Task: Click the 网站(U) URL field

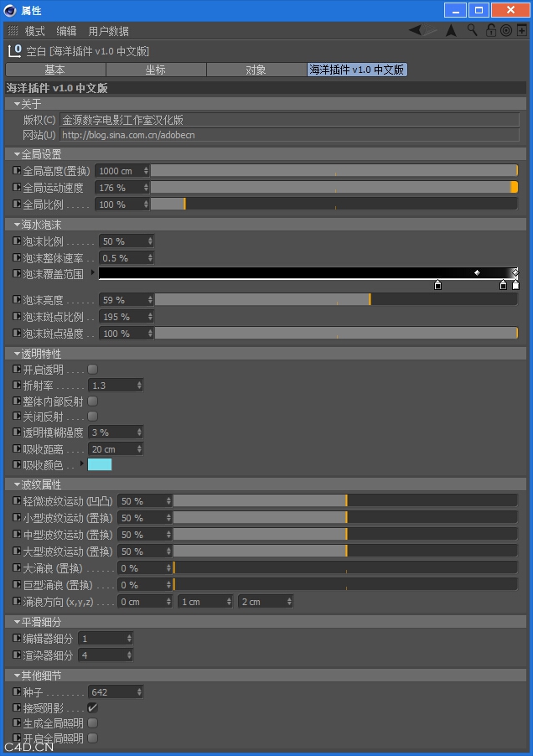Action: pos(290,134)
